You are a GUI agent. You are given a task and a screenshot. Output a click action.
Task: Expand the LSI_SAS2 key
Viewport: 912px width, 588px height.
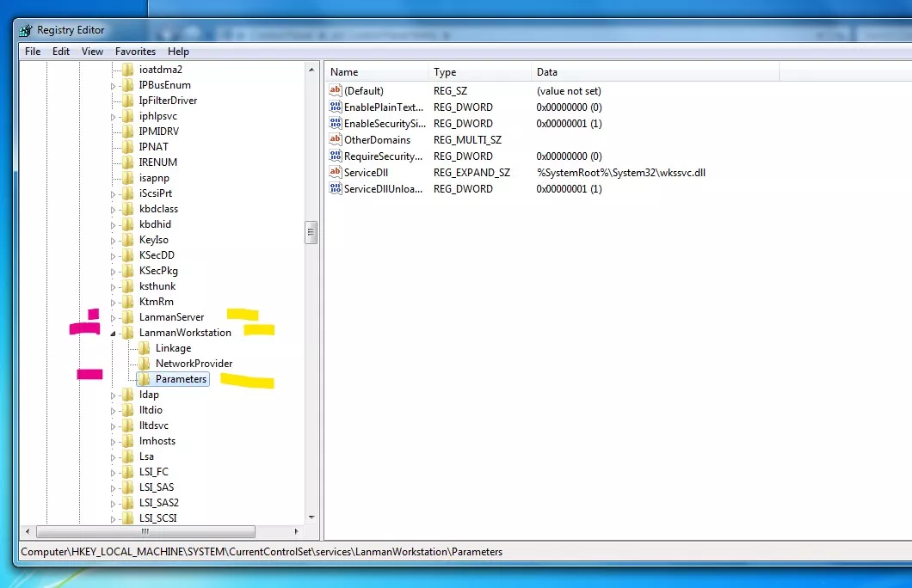click(x=113, y=504)
